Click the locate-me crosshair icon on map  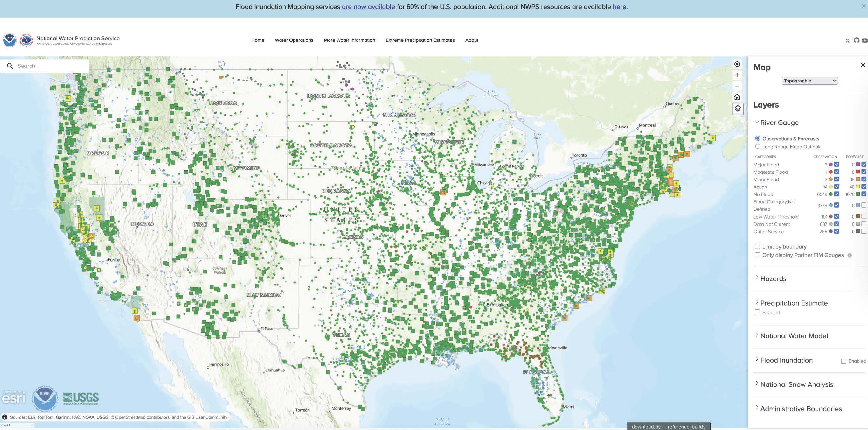click(x=737, y=64)
